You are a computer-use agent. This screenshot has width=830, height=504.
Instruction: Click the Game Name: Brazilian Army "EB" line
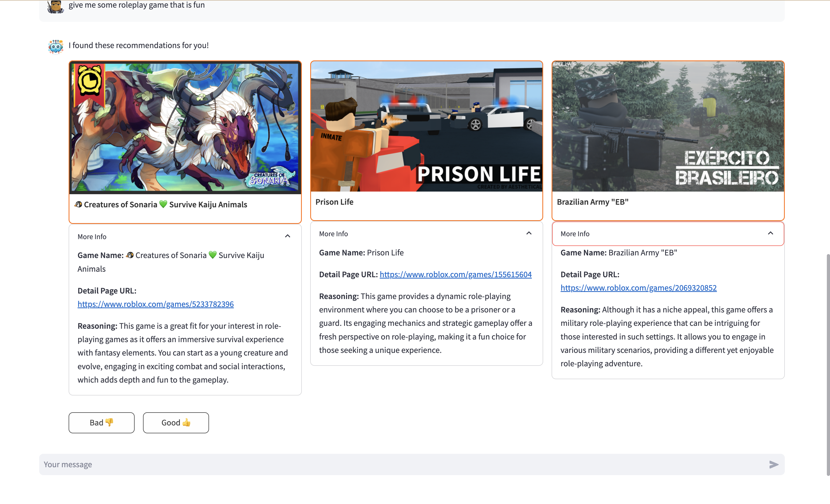click(619, 253)
